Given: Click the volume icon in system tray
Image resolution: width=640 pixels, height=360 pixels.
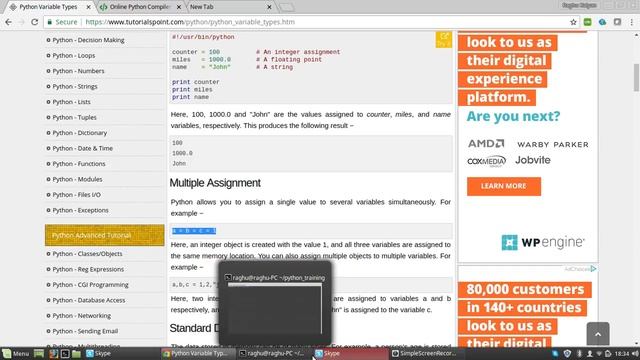Looking at the screenshot, I should click(x=635, y=353).
